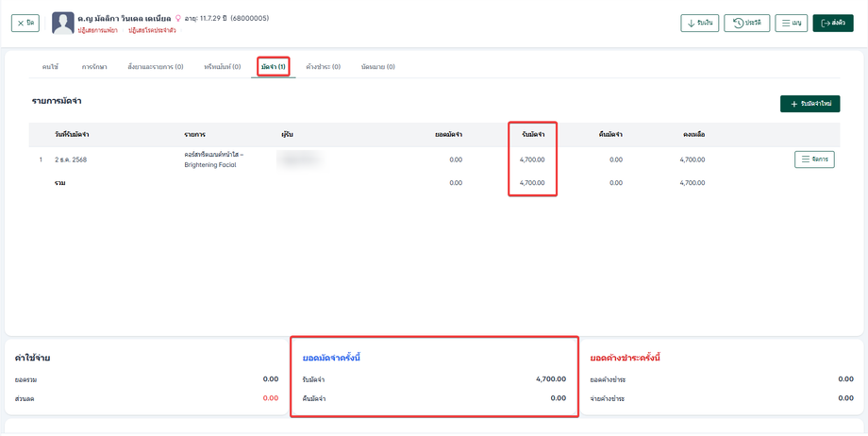Click the summary รับมัดจำ amount 4,700.00
This screenshot has width=868, height=436.
pyautogui.click(x=551, y=379)
